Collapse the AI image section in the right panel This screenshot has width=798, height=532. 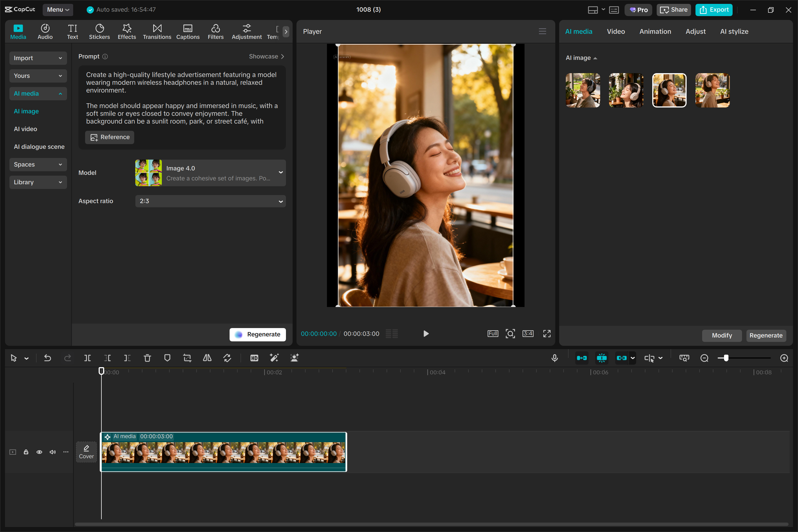(x=595, y=58)
